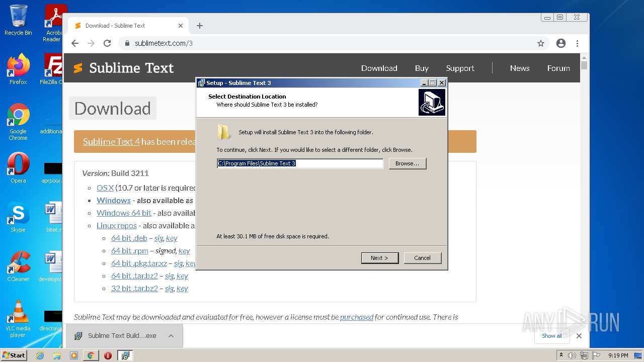The image size is (644, 362).
Task: Click the taskbar clock showing 9:19 PM
Action: (x=618, y=355)
